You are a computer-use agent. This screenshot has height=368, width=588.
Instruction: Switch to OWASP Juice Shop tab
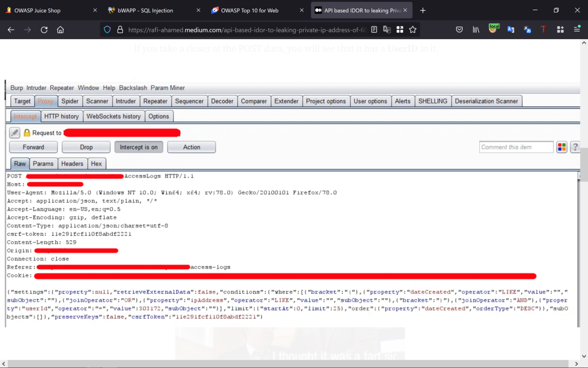51,10
